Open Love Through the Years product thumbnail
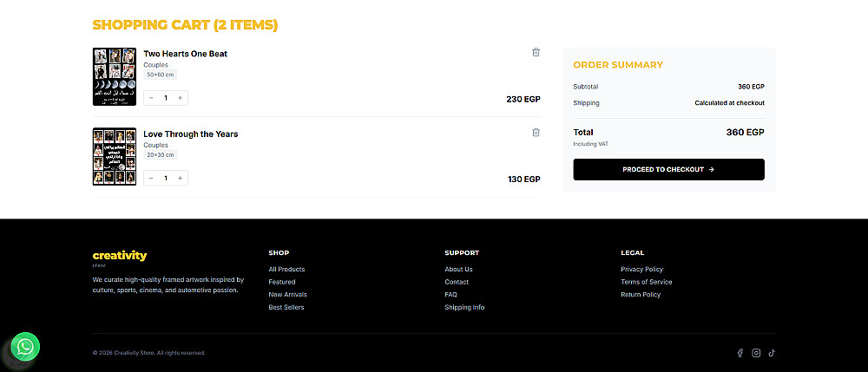 [115, 156]
